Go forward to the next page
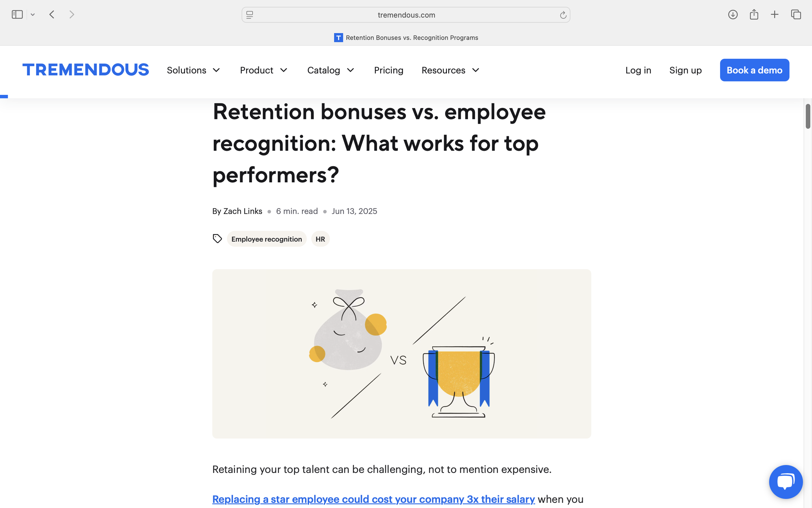 click(x=71, y=14)
